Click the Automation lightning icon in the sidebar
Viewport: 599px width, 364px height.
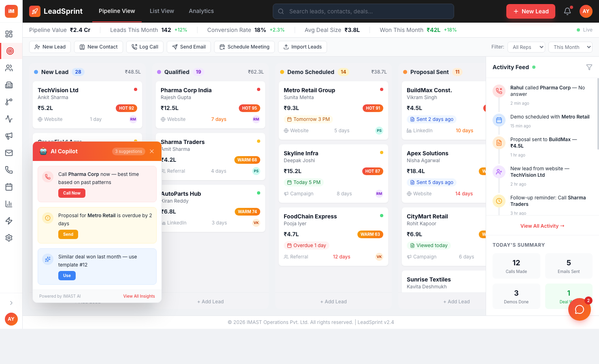pyautogui.click(x=9, y=220)
